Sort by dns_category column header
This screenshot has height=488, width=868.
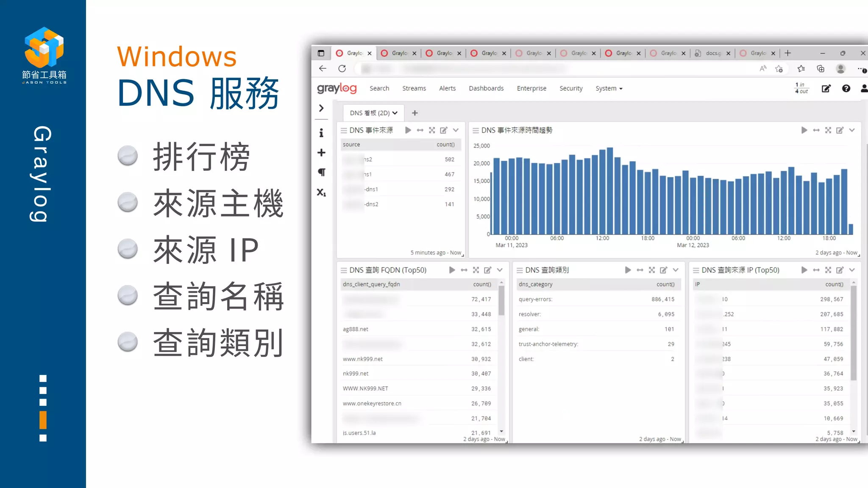[535, 284]
